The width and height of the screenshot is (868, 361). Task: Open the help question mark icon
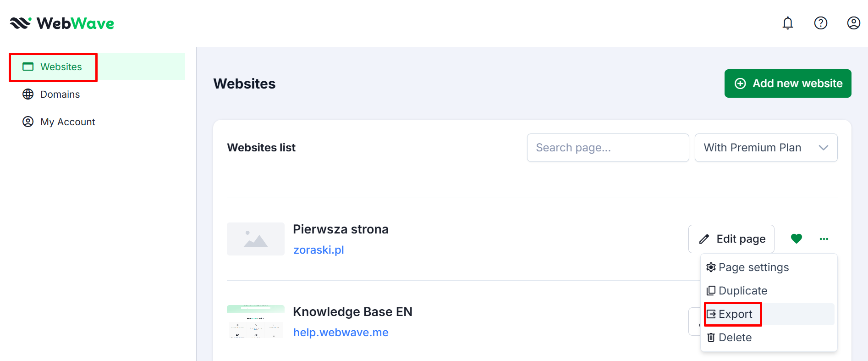[x=820, y=23]
